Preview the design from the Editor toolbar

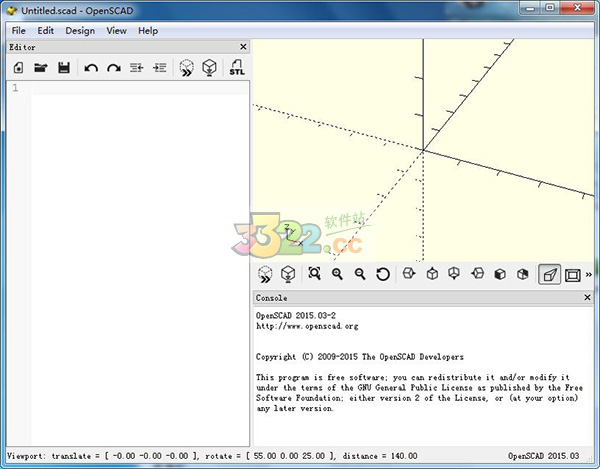(x=186, y=68)
